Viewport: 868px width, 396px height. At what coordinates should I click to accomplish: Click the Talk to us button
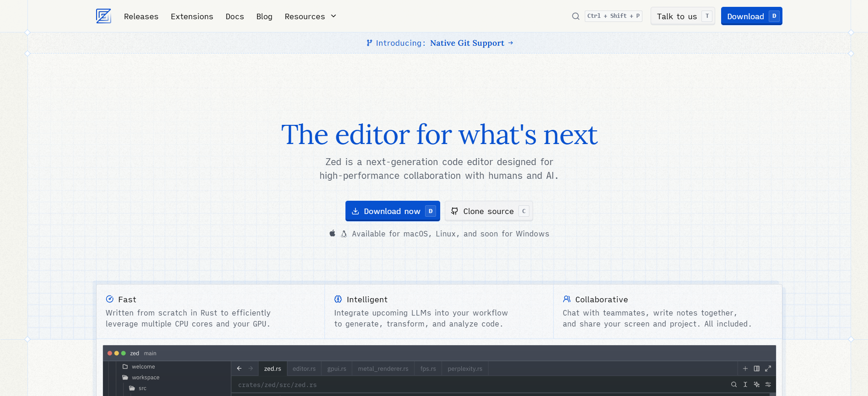pyautogui.click(x=683, y=16)
